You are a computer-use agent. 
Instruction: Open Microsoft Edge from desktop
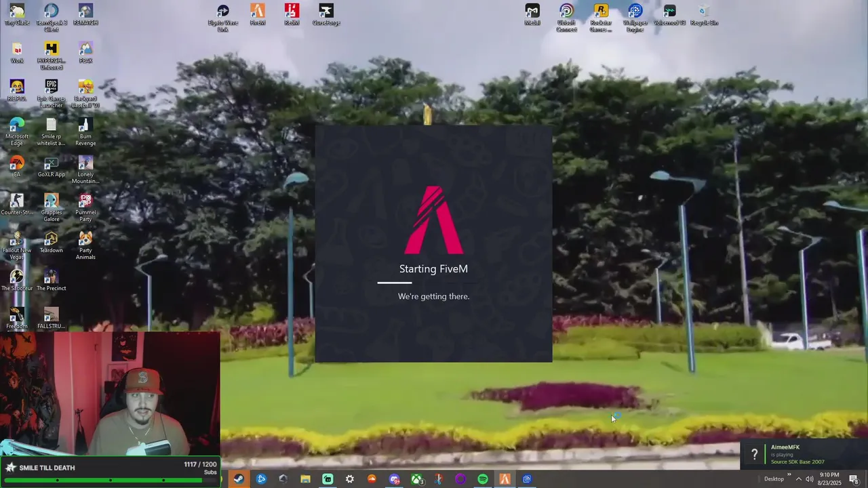17,131
